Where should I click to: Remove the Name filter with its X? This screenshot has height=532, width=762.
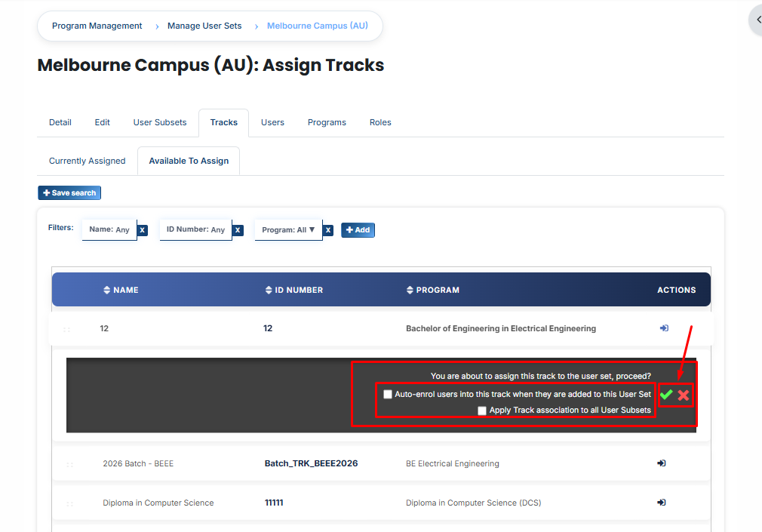[142, 230]
